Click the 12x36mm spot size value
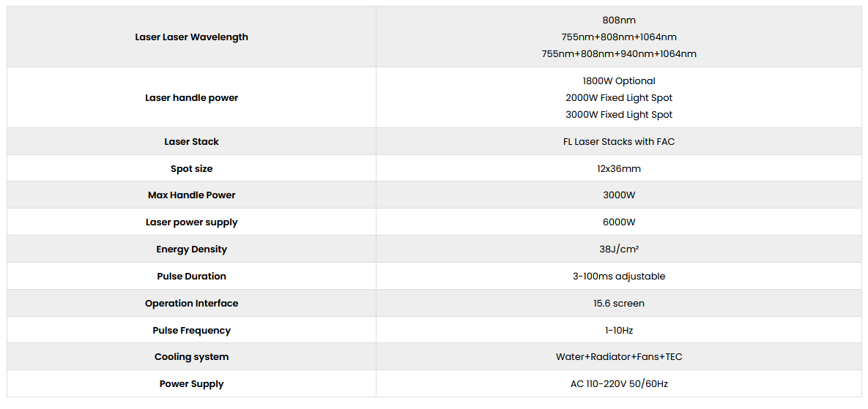Image resolution: width=868 pixels, height=409 pixels. tap(619, 169)
